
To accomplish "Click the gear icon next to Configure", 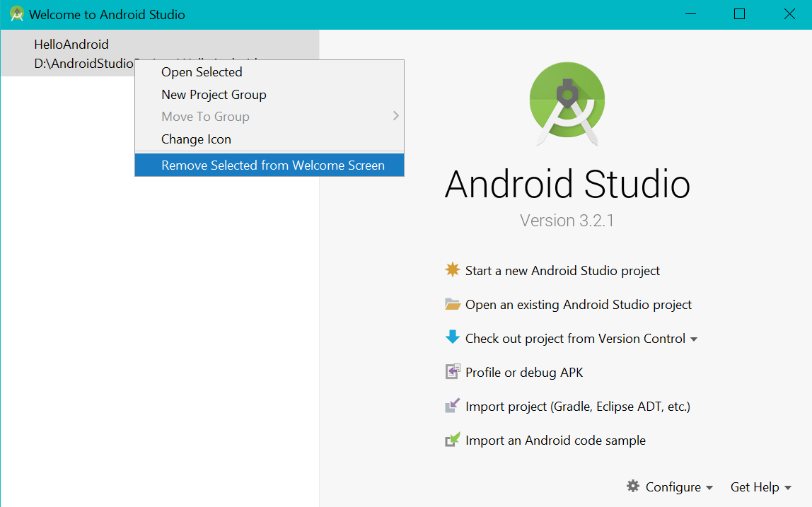I will (x=633, y=486).
